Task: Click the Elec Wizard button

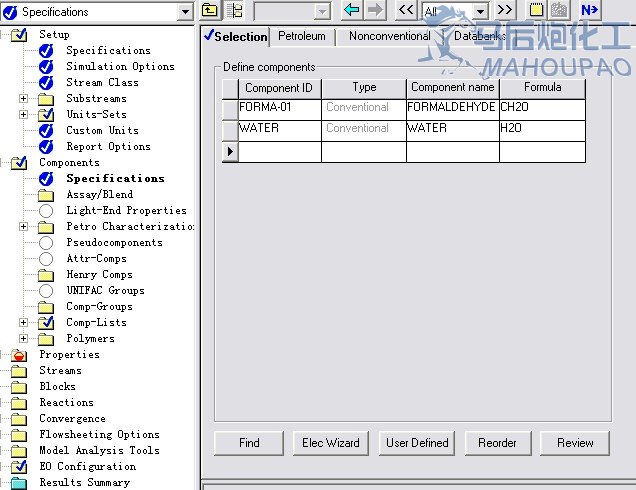Action: [333, 443]
